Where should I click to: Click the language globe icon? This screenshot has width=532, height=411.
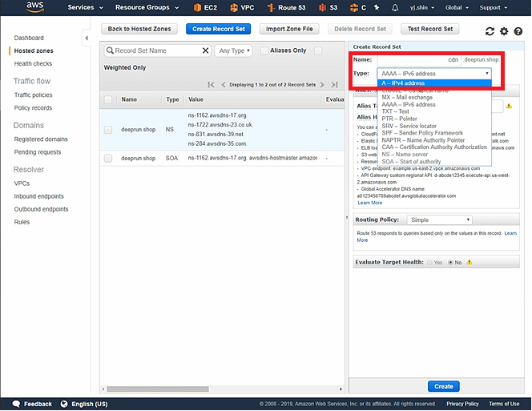pos(64,404)
